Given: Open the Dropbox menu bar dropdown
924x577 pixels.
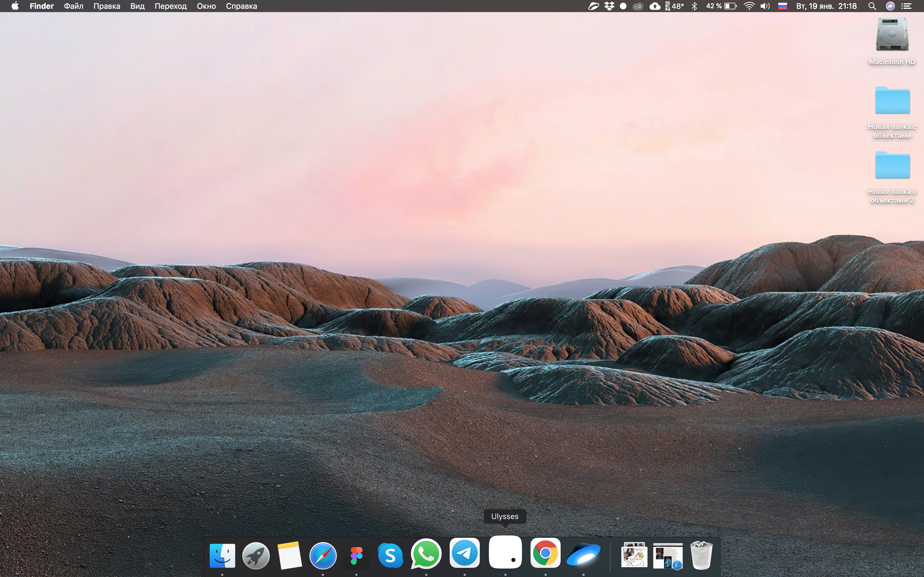Looking at the screenshot, I should coord(609,6).
